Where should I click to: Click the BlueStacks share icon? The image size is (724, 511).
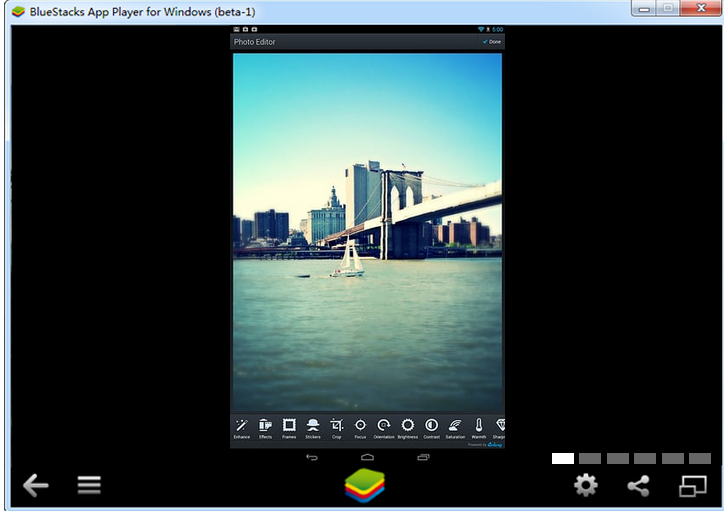click(x=638, y=486)
